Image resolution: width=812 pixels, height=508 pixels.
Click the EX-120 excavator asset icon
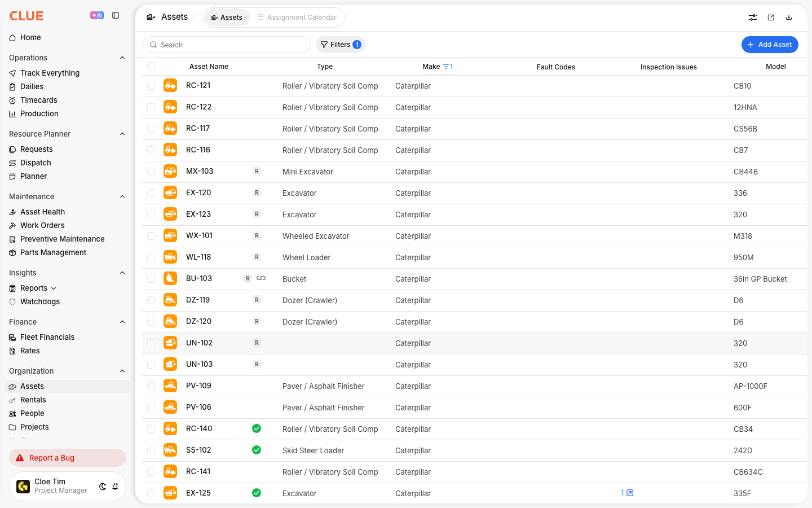170,192
